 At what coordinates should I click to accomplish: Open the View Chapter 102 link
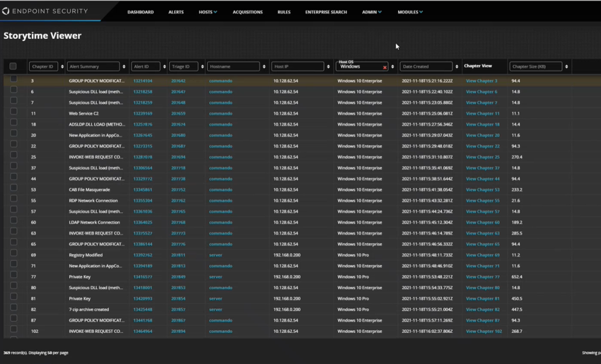tap(484, 331)
